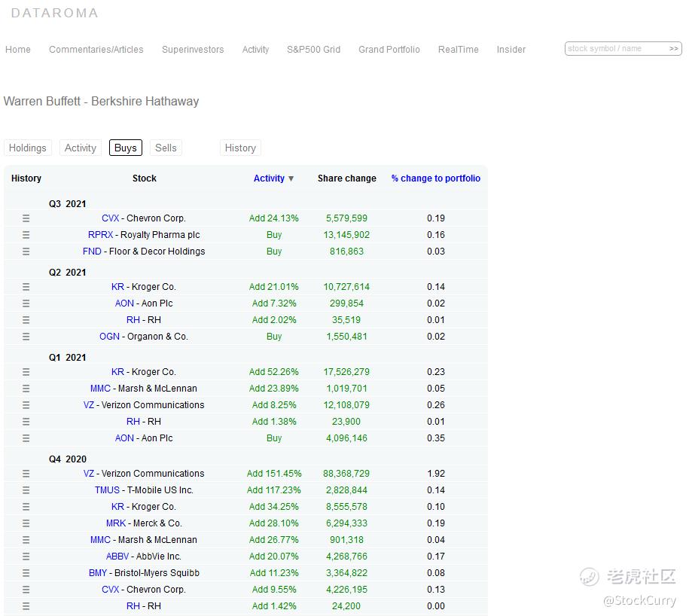Sort table by Activity column arrow
This screenshot has height=616, width=689.
(x=291, y=178)
